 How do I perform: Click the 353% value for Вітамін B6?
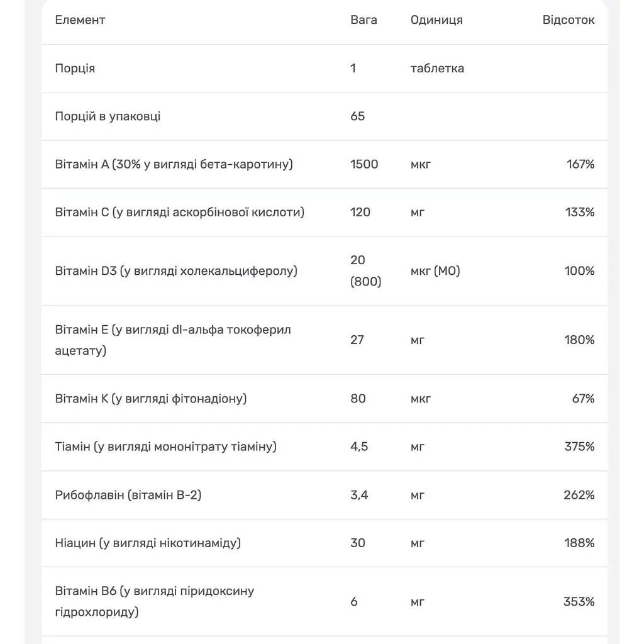click(x=579, y=602)
